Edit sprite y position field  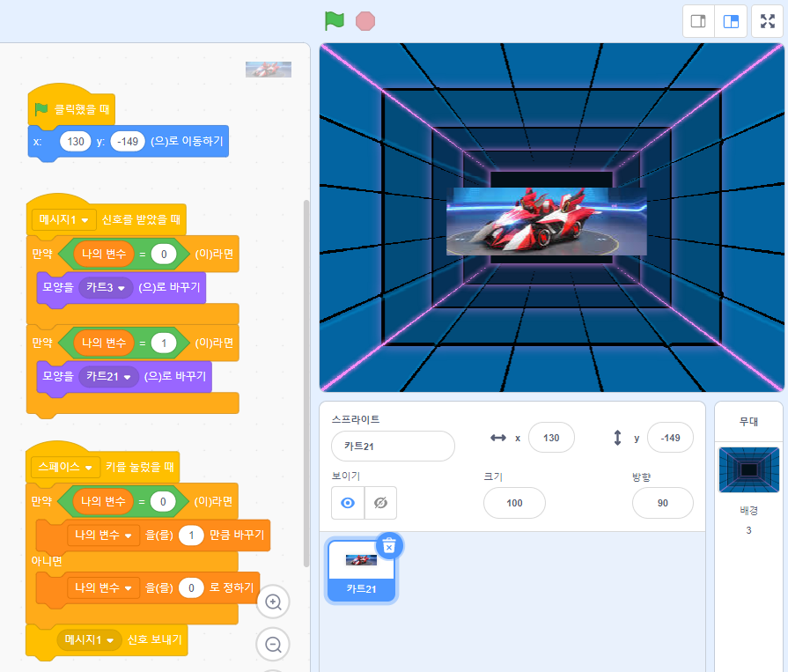click(670, 438)
